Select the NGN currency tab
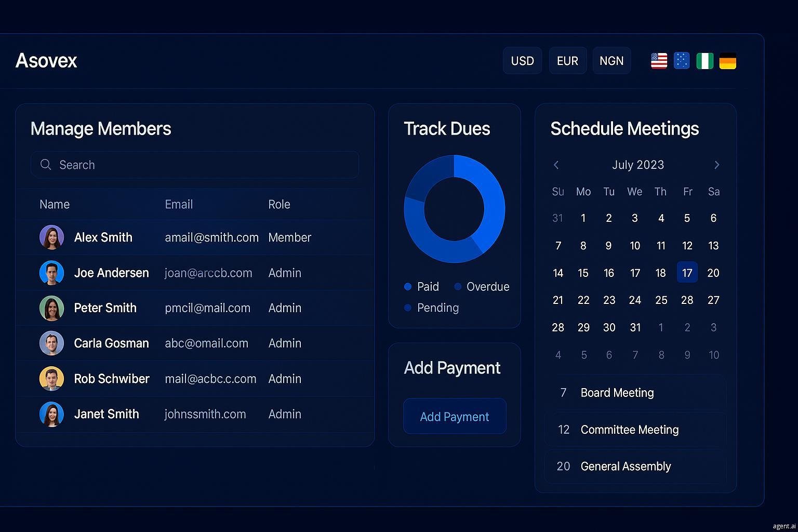 click(x=611, y=60)
